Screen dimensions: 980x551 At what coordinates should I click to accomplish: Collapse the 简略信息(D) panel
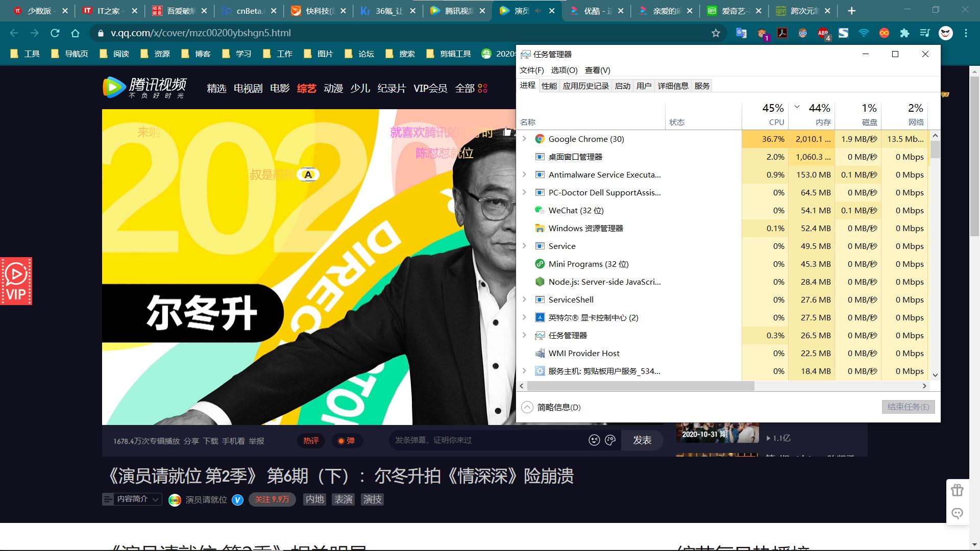[x=527, y=407]
